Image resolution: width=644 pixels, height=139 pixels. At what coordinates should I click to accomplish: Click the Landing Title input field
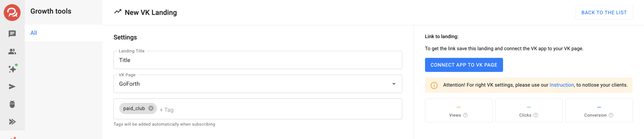[258, 60]
